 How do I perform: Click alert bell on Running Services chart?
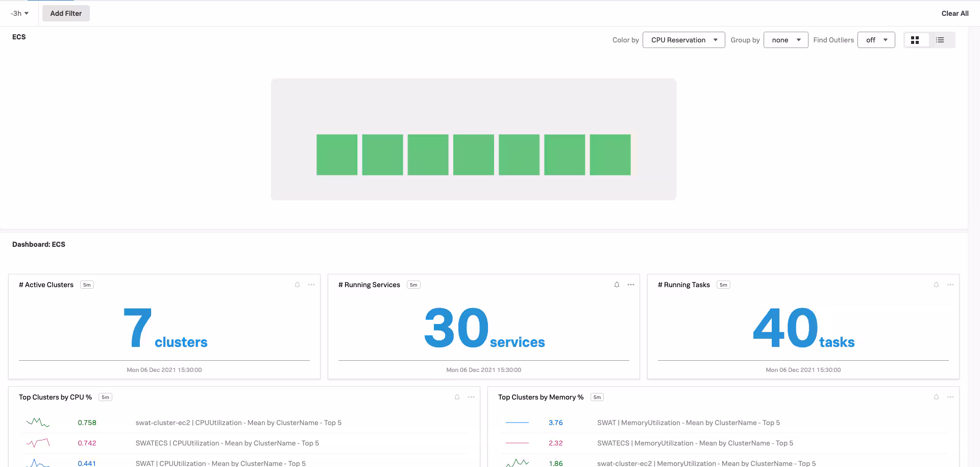[x=617, y=285]
